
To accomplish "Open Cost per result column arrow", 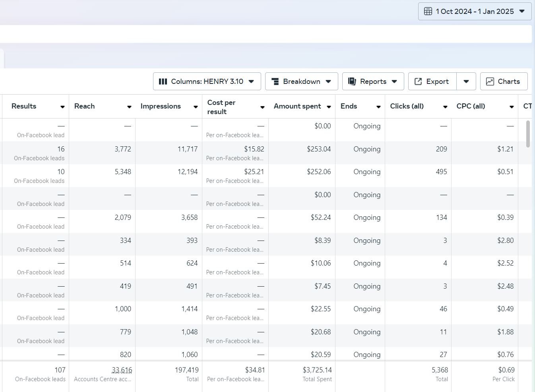I will (x=262, y=107).
